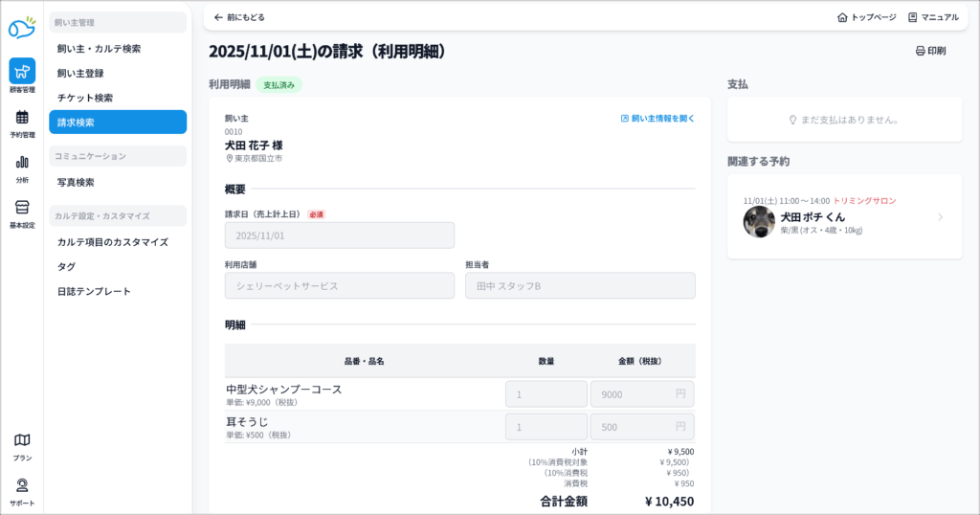Go to トップページ via home icon
This screenshot has width=980, height=515.
866,17
